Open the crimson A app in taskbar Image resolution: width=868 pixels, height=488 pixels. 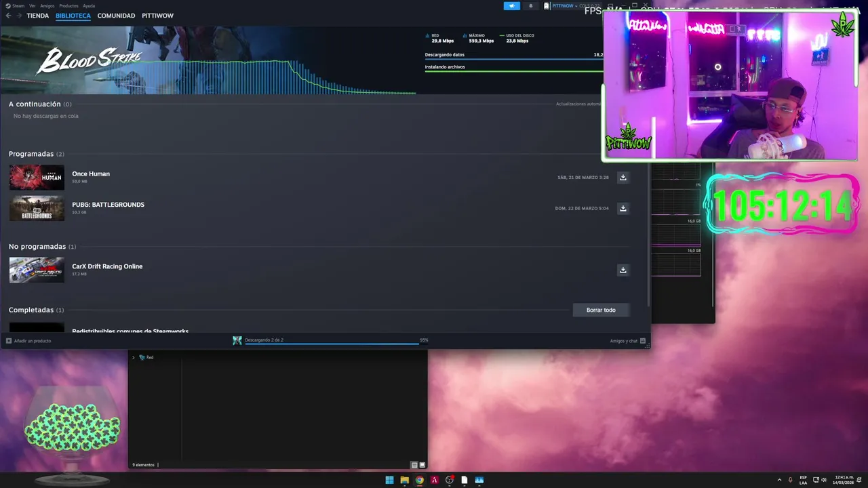pyautogui.click(x=434, y=480)
